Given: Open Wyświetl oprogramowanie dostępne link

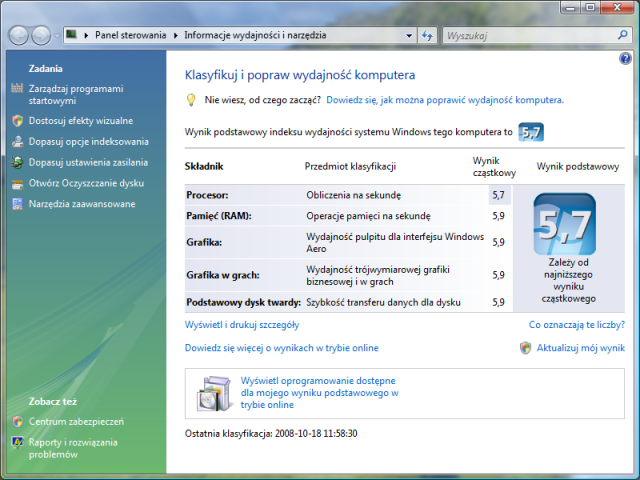Looking at the screenshot, I should pos(320,393).
